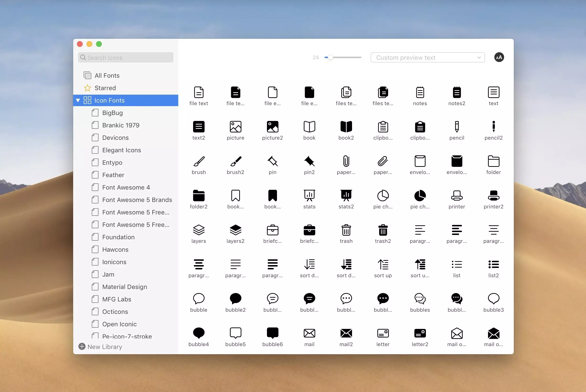Toggle the AA preview mode button
Viewport: 586px width, 392px height.
click(x=499, y=58)
